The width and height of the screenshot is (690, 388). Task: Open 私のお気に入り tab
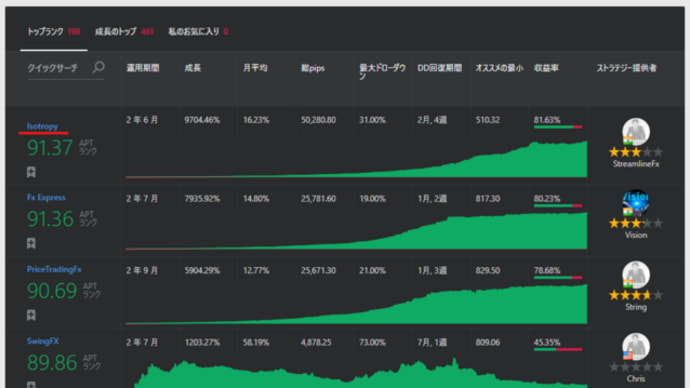tap(198, 32)
